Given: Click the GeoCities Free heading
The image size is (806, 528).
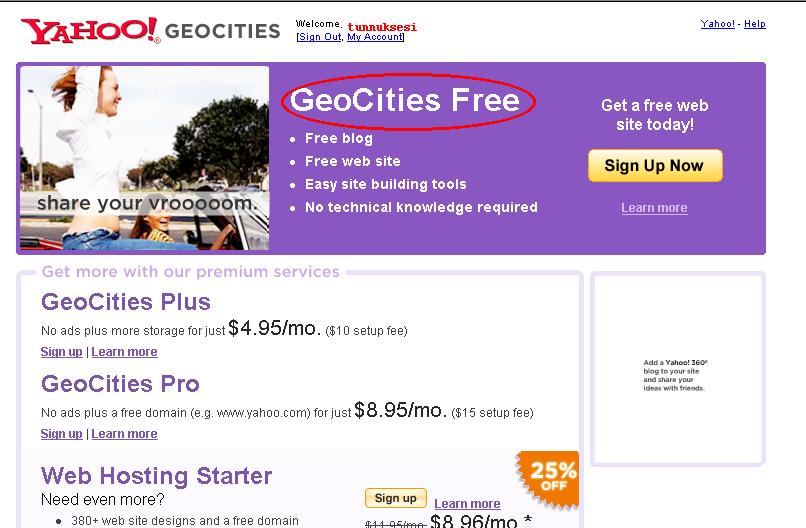Looking at the screenshot, I should coord(405,101).
